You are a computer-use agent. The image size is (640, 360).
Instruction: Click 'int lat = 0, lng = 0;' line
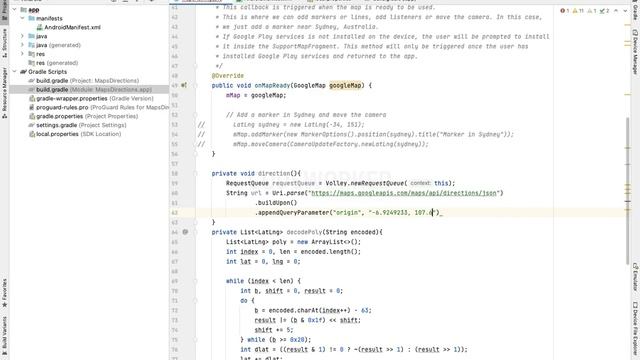coord(263,262)
